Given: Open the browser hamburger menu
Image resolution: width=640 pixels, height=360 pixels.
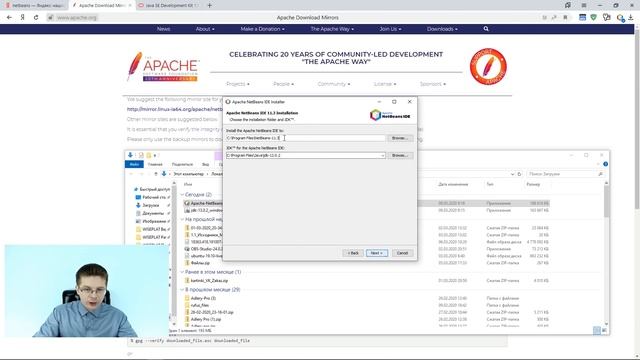Looking at the screenshot, I should point(584,5).
